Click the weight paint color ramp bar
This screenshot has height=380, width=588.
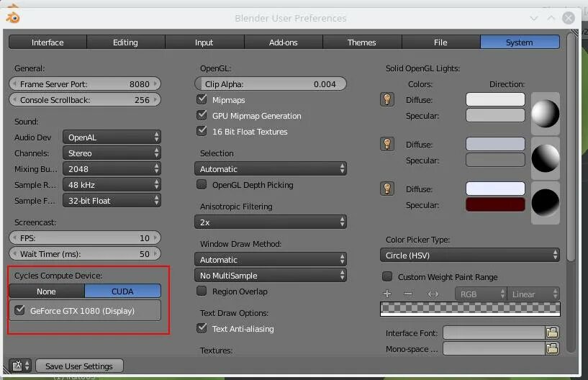pos(470,309)
